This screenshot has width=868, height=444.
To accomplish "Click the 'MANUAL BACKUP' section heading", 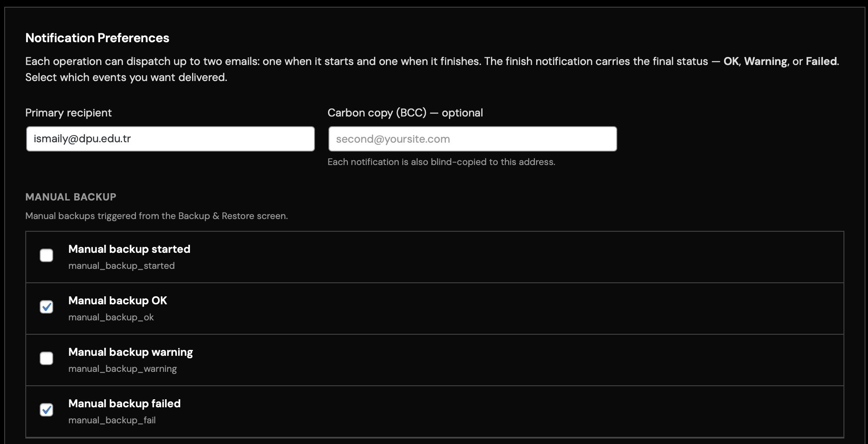I will [71, 197].
